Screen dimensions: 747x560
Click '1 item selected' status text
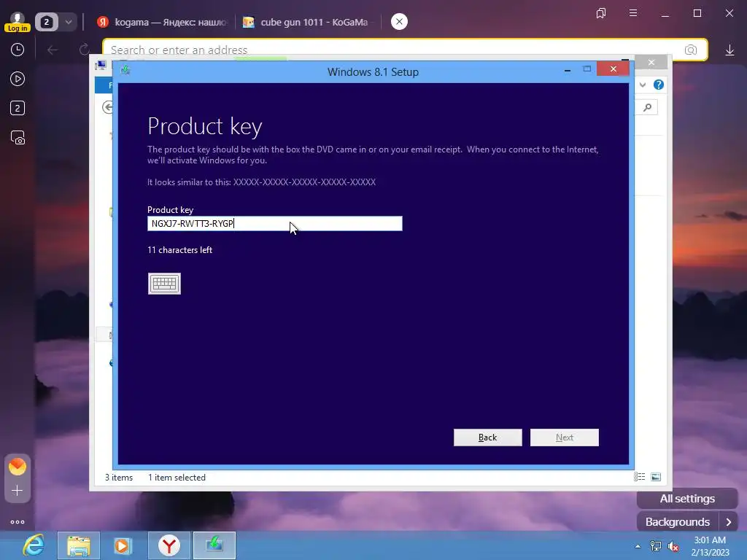tap(177, 477)
